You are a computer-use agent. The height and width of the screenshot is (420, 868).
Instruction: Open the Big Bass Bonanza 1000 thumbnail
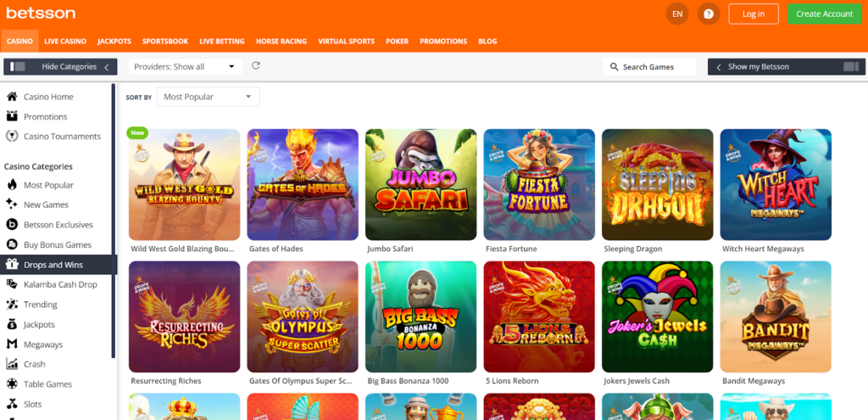(420, 316)
